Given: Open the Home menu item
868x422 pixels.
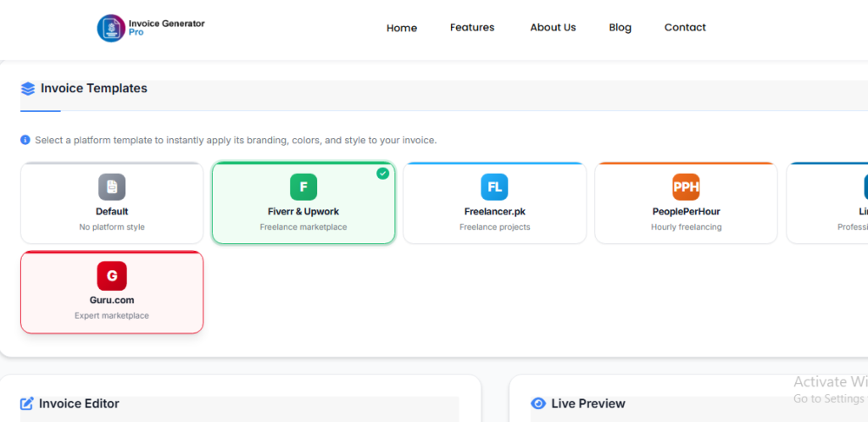Looking at the screenshot, I should tap(402, 28).
